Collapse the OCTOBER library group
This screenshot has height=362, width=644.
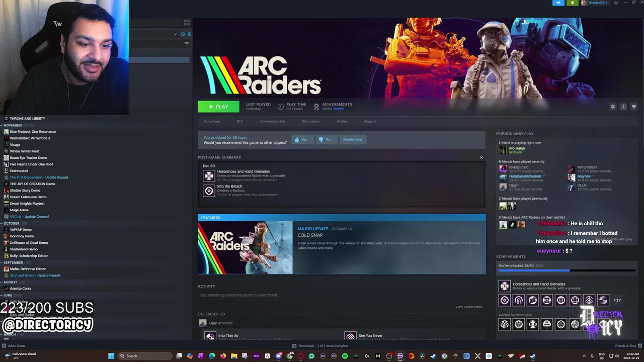(x=12, y=223)
